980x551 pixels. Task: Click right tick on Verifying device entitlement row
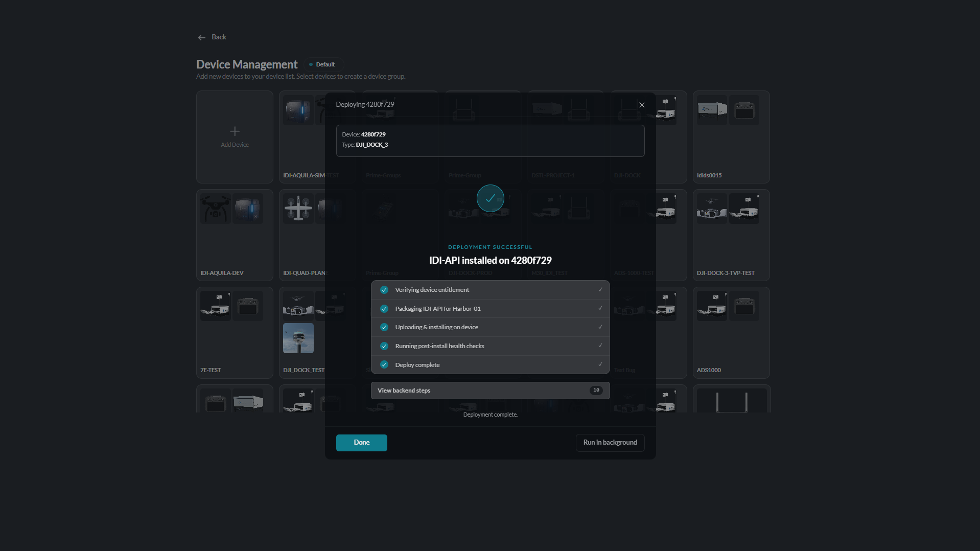tap(600, 290)
